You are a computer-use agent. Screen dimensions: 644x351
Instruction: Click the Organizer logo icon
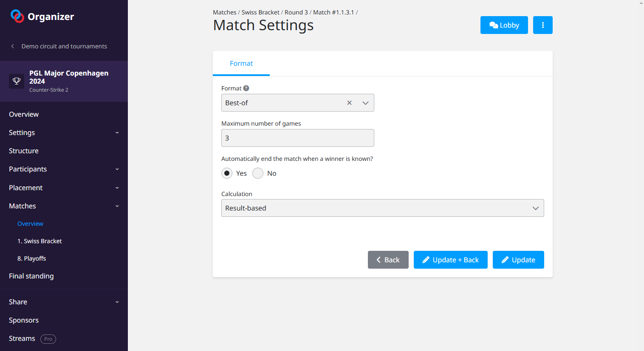[17, 16]
